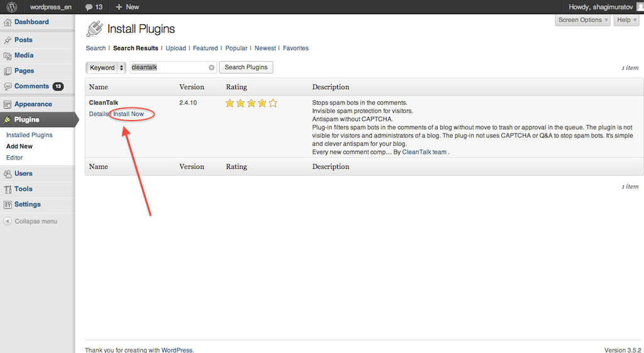Open Posts via its pushpin icon
Viewport: 644px width, 353px height.
point(8,40)
